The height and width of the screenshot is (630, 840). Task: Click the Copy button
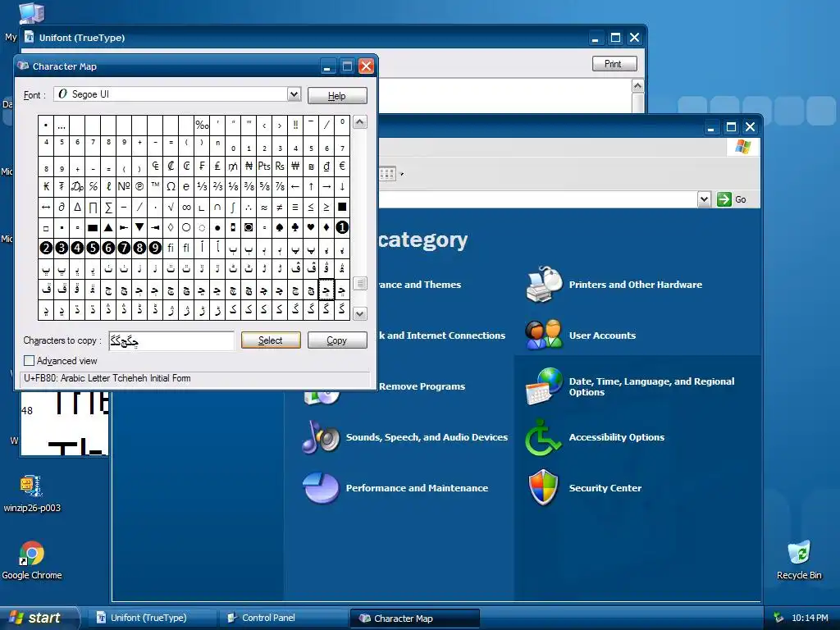[x=337, y=340]
